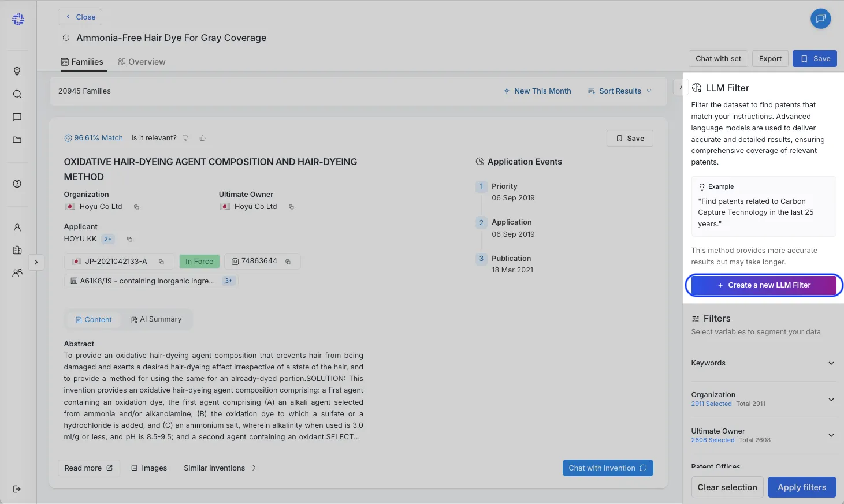
Task: Collapse the LLM Filter right panel
Action: coord(681,87)
